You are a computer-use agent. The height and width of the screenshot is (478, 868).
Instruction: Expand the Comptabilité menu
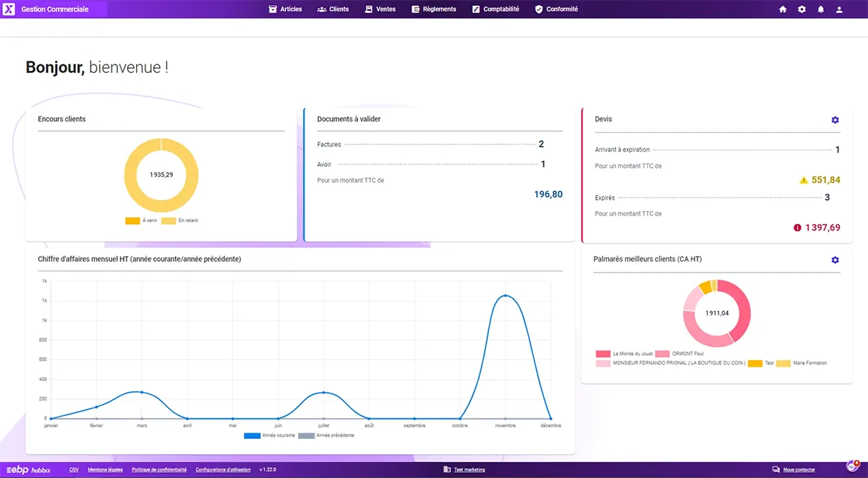tap(495, 9)
